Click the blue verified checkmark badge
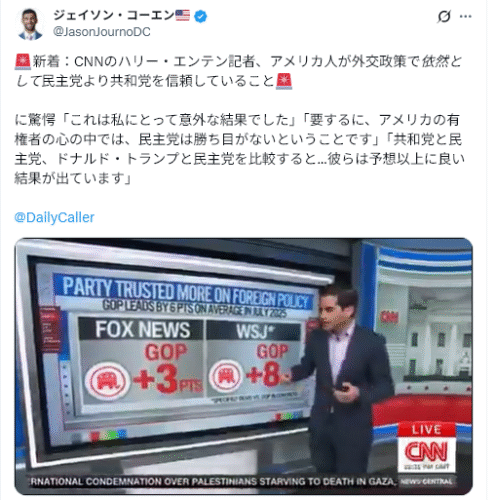This screenshot has height=500, width=495. pyautogui.click(x=200, y=16)
